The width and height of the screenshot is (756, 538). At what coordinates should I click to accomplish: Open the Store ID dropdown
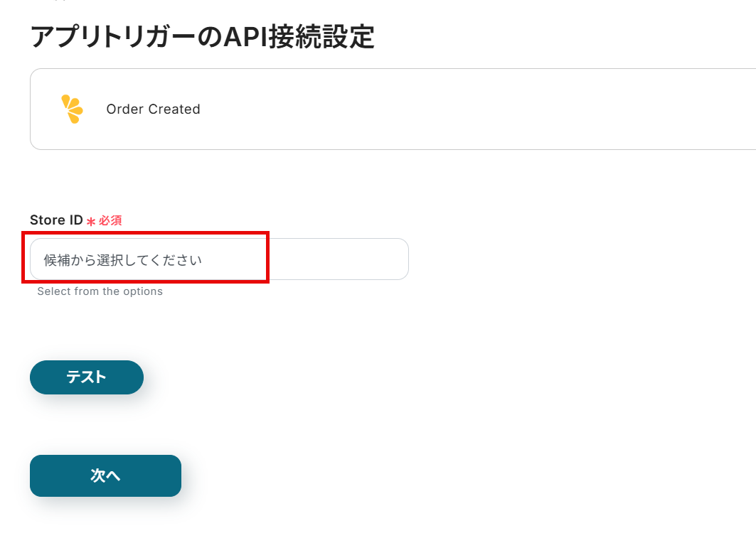pyautogui.click(x=219, y=259)
